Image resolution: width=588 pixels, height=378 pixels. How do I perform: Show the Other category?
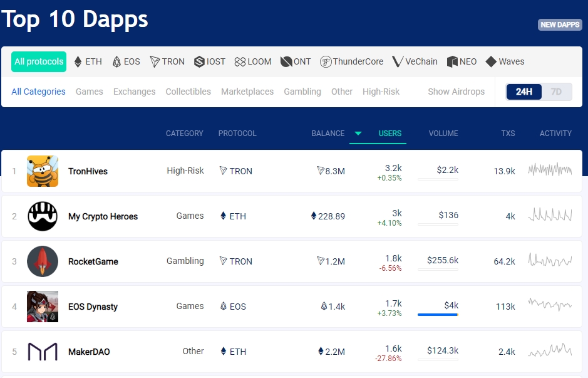pos(342,92)
